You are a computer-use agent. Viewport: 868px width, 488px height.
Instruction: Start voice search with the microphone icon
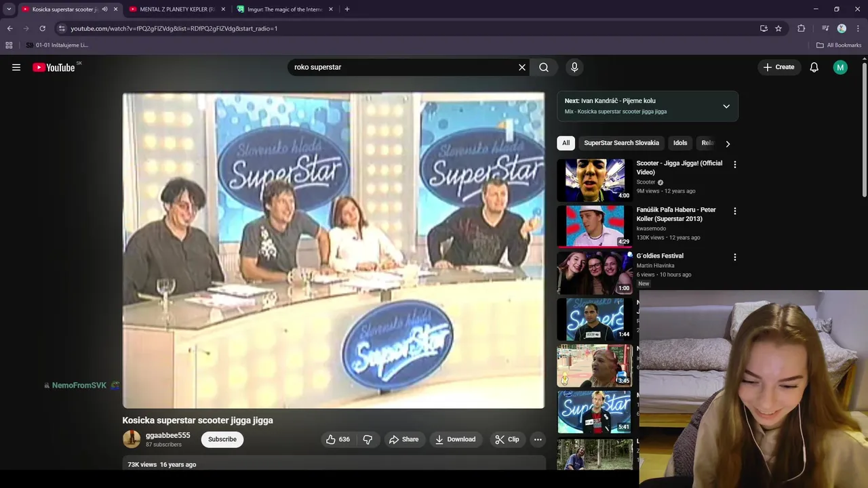tap(574, 67)
